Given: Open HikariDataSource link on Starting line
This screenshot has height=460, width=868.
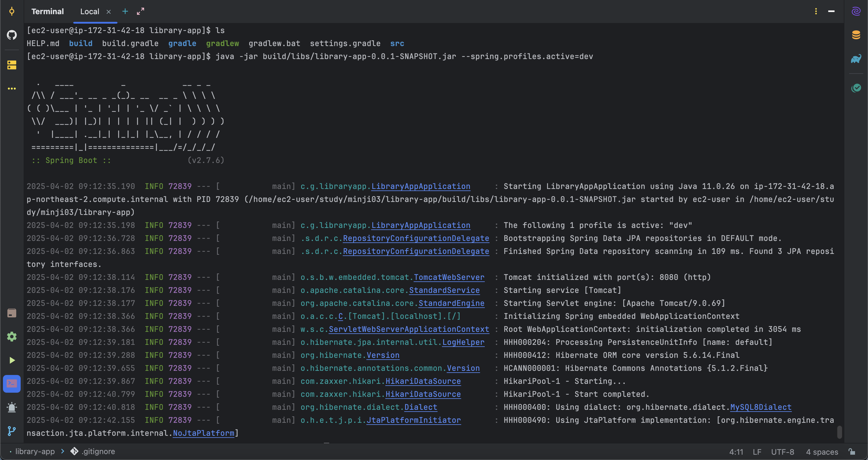Looking at the screenshot, I should 423,381.
